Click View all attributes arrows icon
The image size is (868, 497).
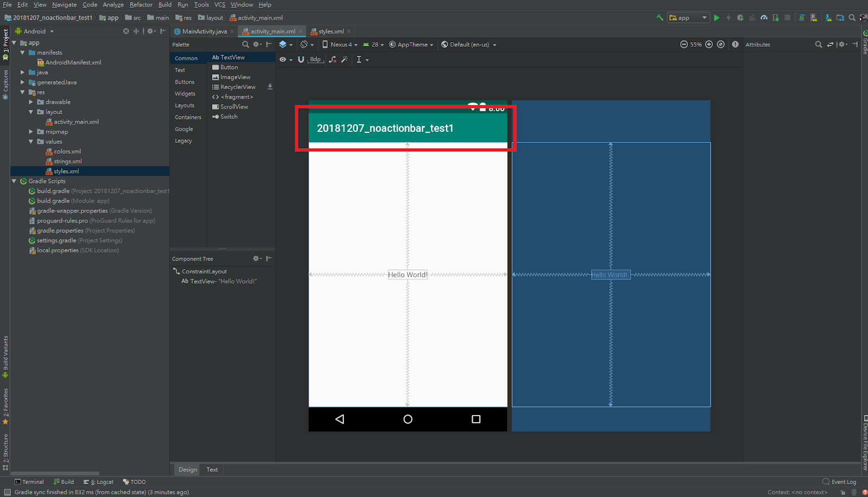pos(830,44)
